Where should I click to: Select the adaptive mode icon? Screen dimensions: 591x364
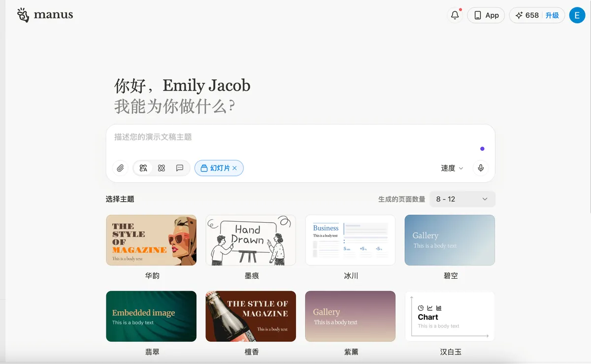143,168
